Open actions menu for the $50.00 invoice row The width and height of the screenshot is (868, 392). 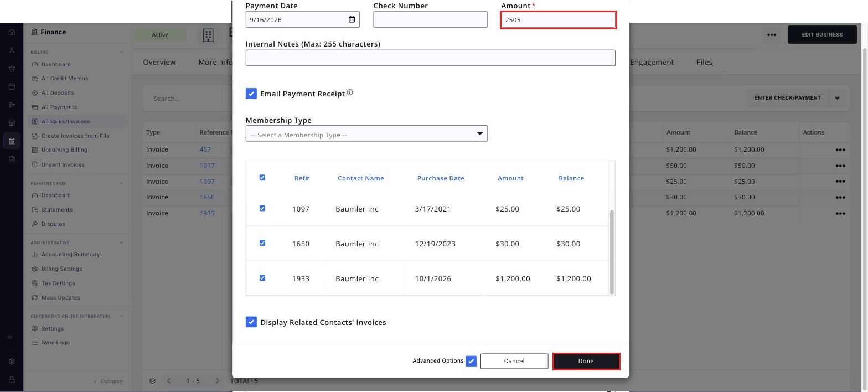click(840, 166)
